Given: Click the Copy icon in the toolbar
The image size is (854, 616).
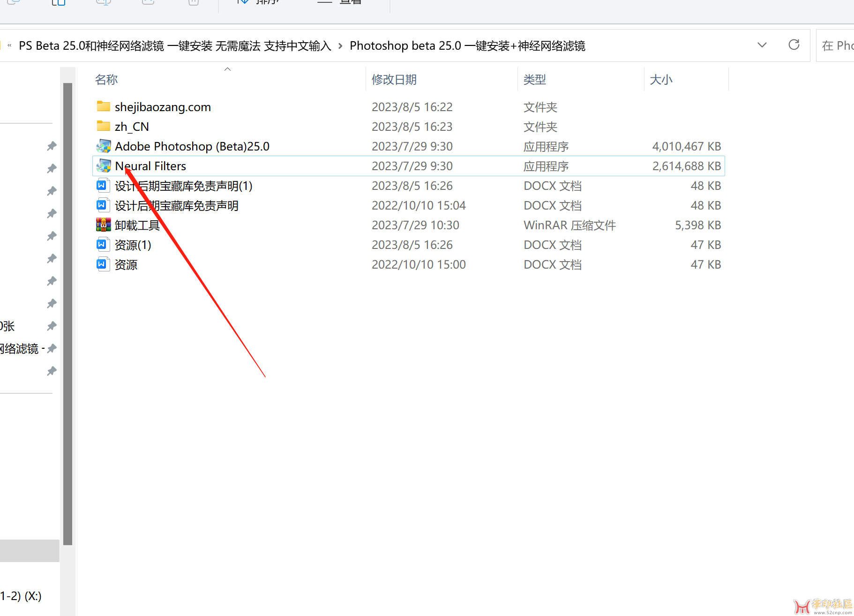Looking at the screenshot, I should (x=59, y=2).
